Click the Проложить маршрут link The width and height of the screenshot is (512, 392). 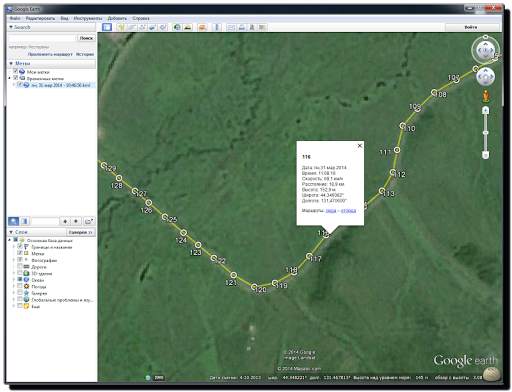click(x=50, y=54)
